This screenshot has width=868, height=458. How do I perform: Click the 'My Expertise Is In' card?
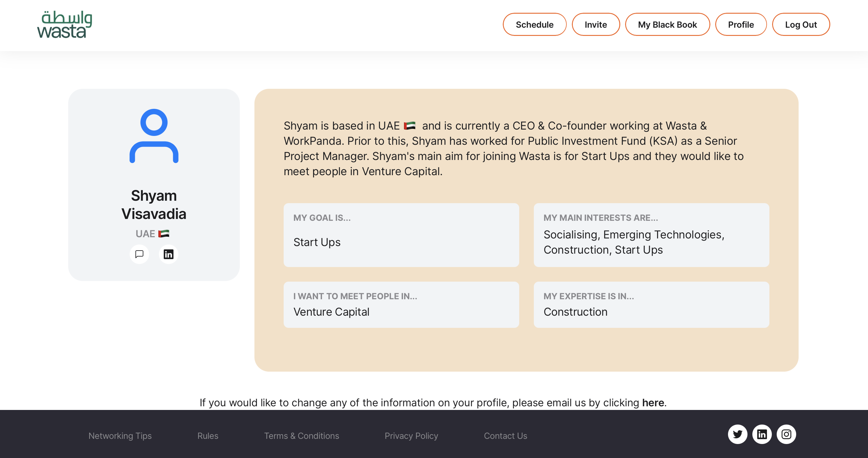pos(651,304)
